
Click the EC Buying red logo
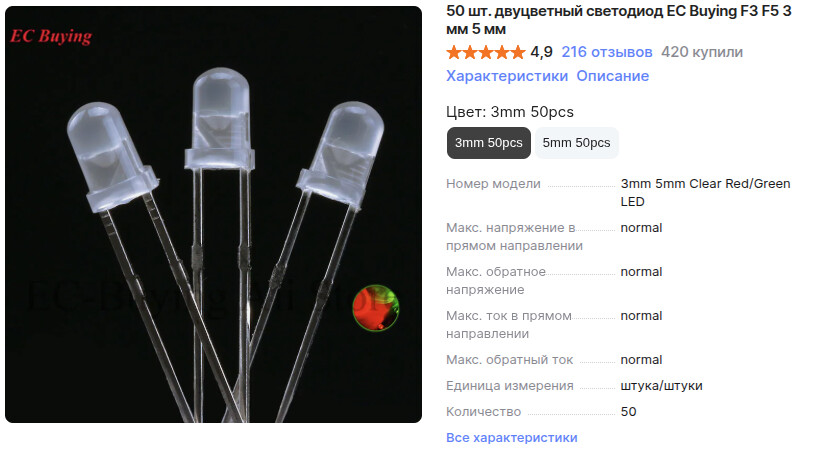pyautogui.click(x=51, y=36)
